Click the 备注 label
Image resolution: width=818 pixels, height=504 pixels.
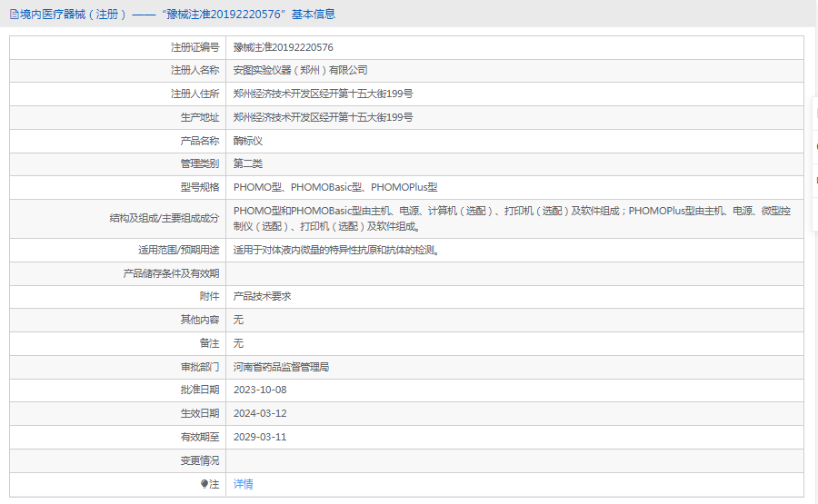[209, 343]
